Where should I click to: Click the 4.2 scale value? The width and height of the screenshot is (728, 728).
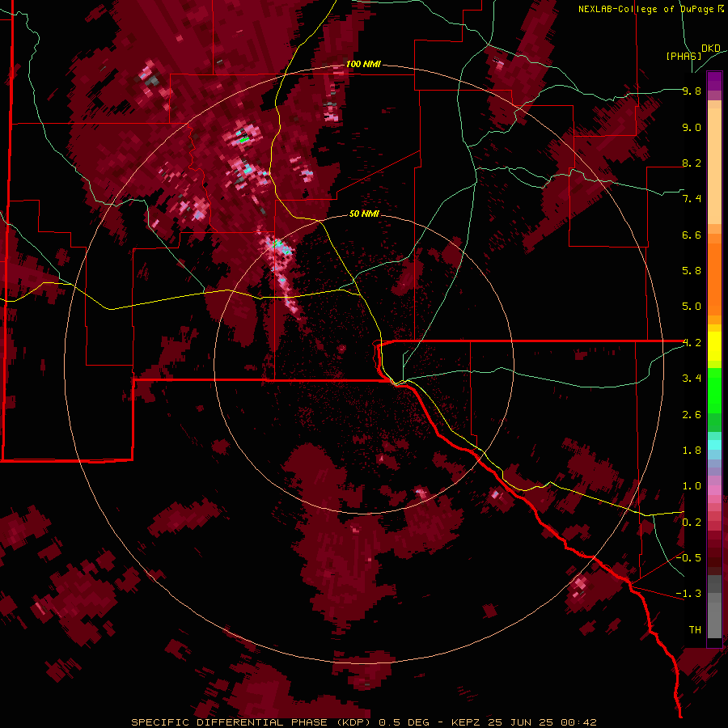(x=692, y=343)
